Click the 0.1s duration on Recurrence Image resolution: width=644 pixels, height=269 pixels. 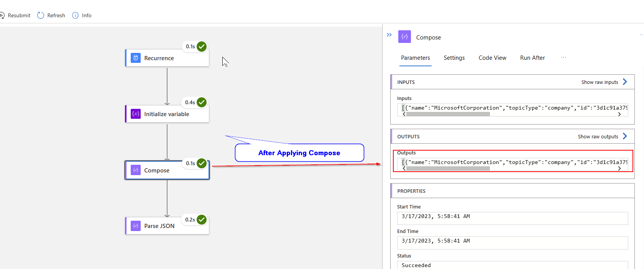pos(191,47)
